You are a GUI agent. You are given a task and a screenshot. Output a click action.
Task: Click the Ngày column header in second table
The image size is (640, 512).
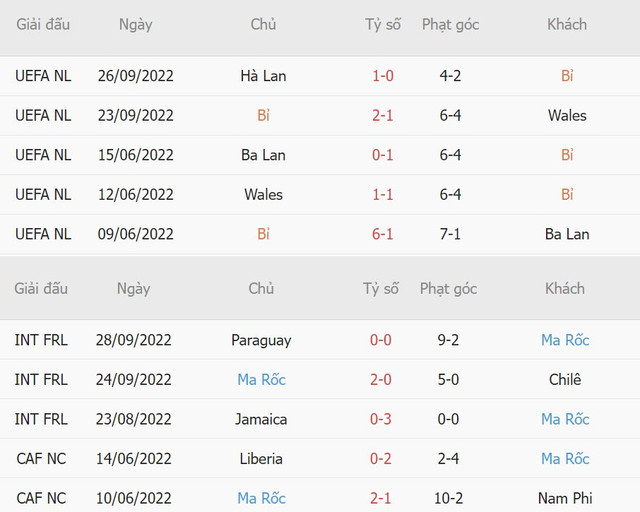(x=133, y=289)
